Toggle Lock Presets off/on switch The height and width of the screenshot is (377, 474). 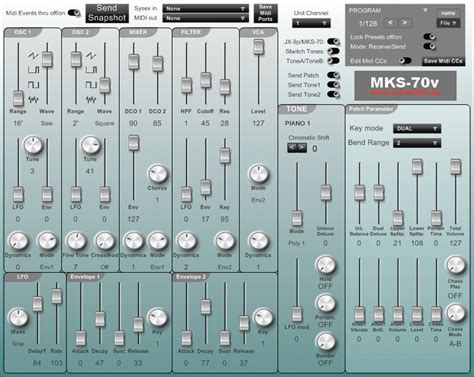429,37
